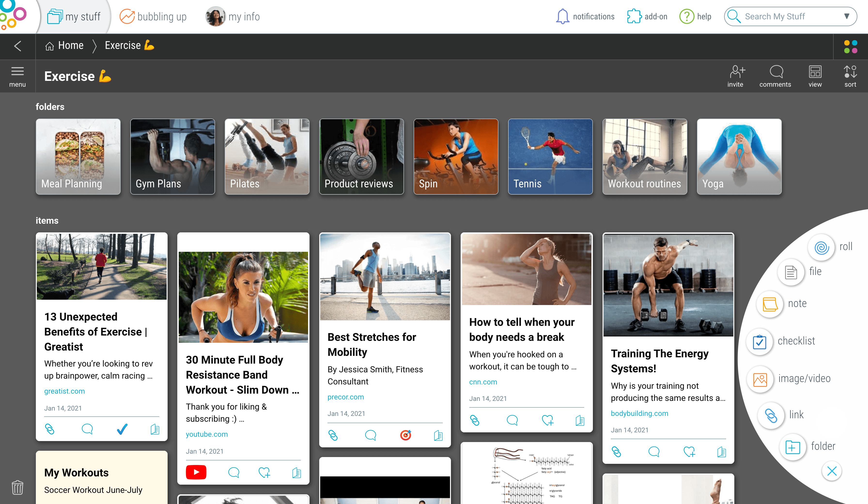Add a new roll
868x504 pixels.
click(x=821, y=247)
